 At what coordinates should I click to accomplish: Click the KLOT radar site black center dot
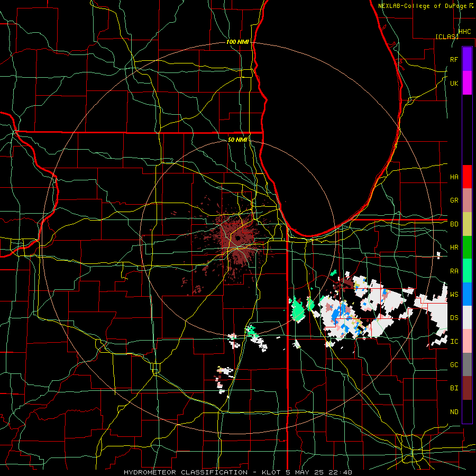[x=237, y=237]
